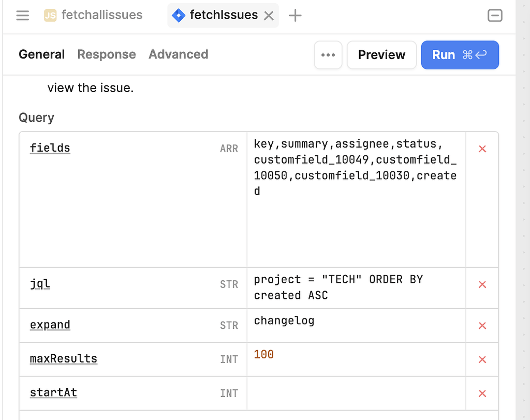Remove the jql parameter

482,284
